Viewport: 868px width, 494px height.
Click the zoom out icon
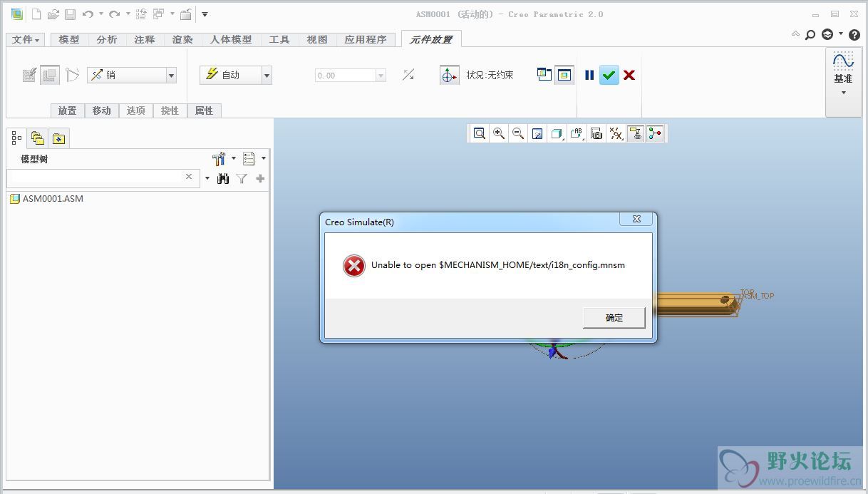(x=518, y=133)
